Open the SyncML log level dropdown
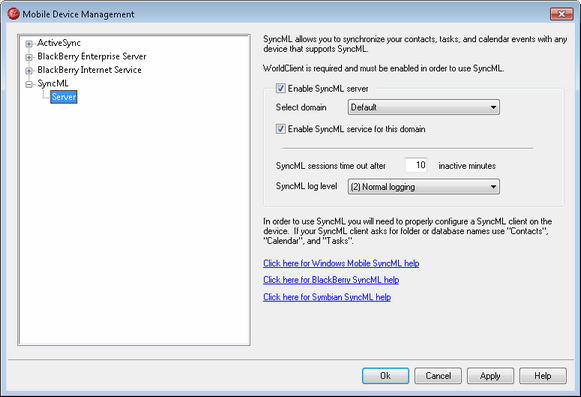Screen dimensions: 581x397 pos(424,186)
